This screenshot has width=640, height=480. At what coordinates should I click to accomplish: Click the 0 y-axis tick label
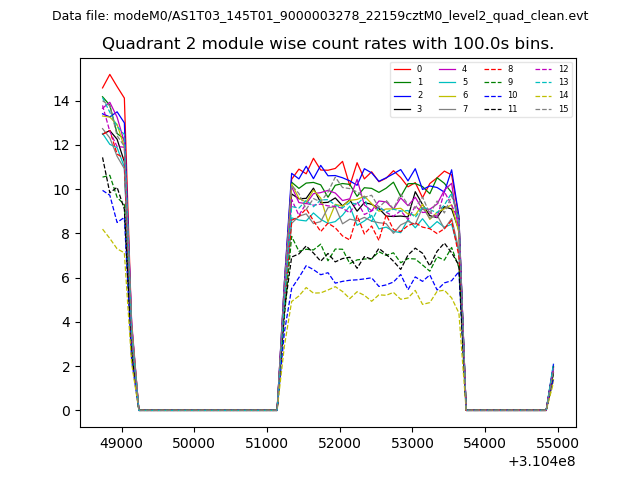(x=66, y=411)
